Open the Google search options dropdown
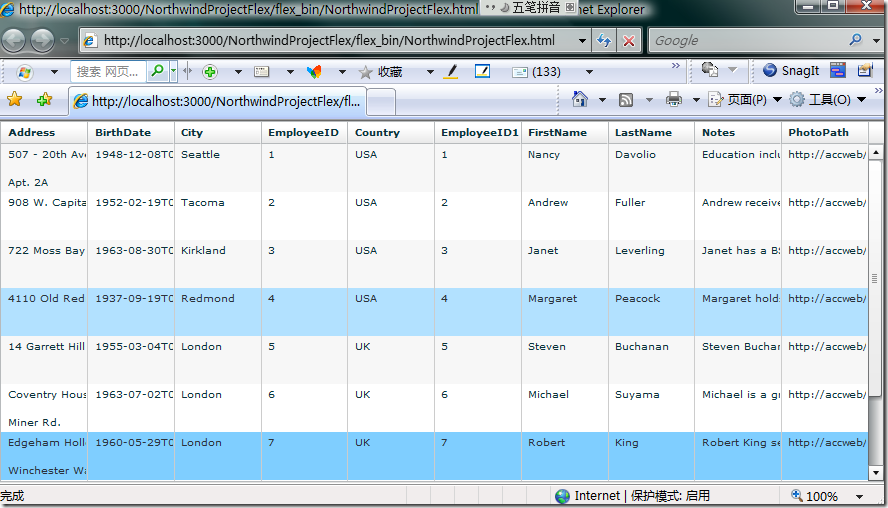Screen dimensions: 888x508 [876, 40]
